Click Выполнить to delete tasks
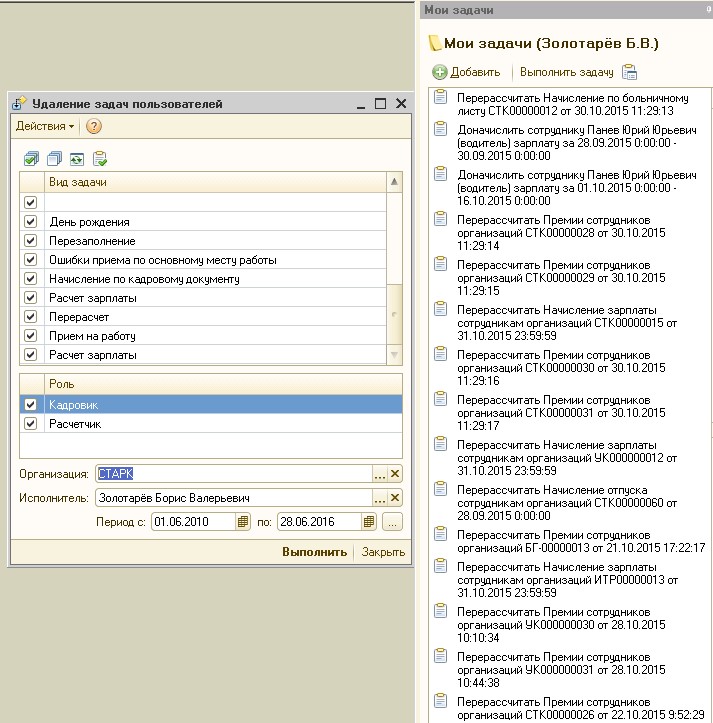713x723 pixels. pos(315,552)
